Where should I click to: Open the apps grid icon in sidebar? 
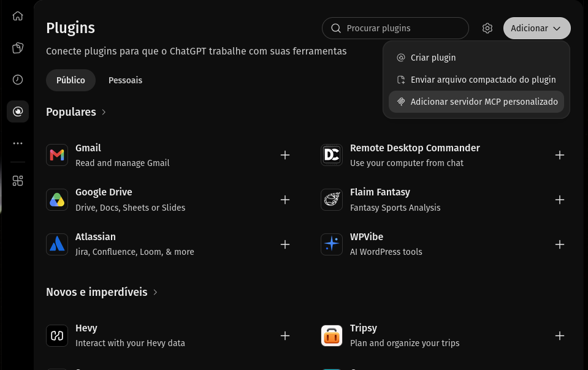click(x=18, y=181)
